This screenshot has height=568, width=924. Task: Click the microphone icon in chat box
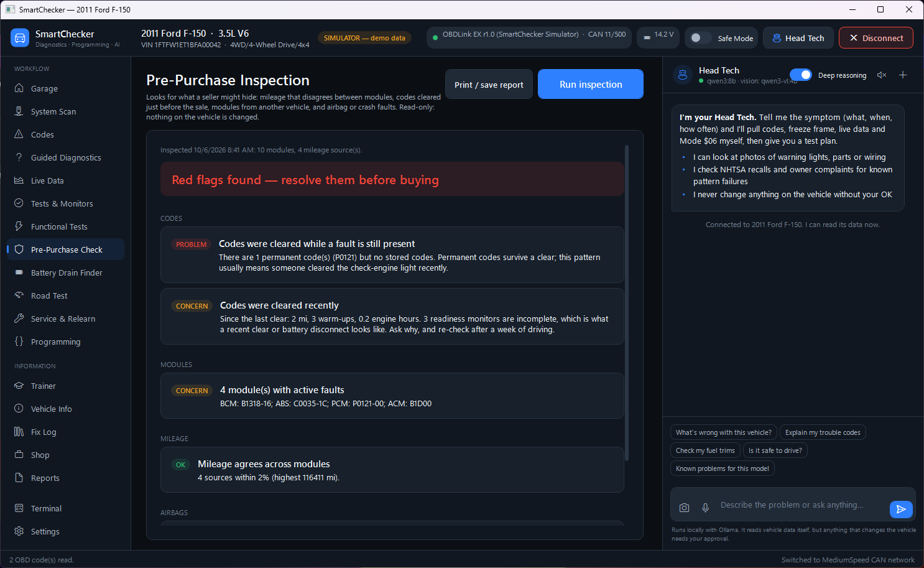(x=705, y=508)
